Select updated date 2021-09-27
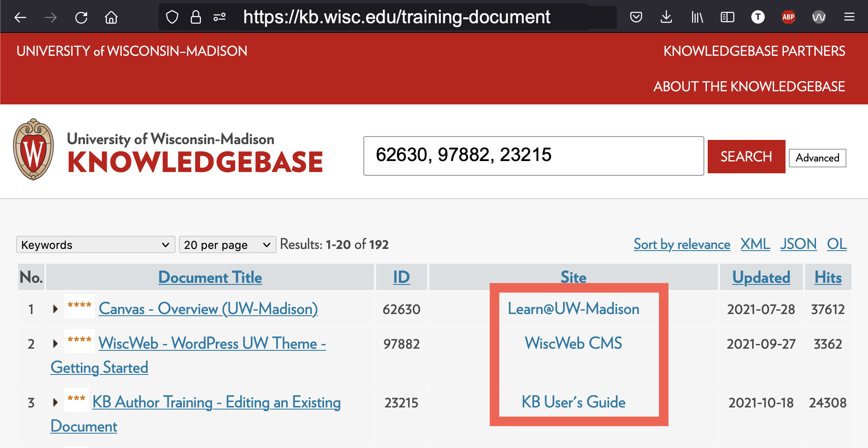Viewport: 868px width, 448px height. pyautogui.click(x=761, y=344)
